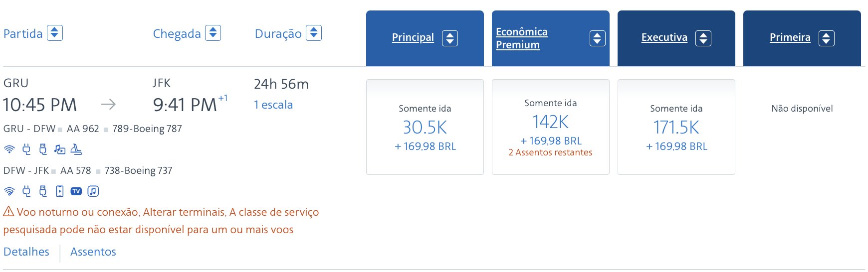
Task: Click the personal device streaming icon for AA 578
Action: tap(60, 191)
